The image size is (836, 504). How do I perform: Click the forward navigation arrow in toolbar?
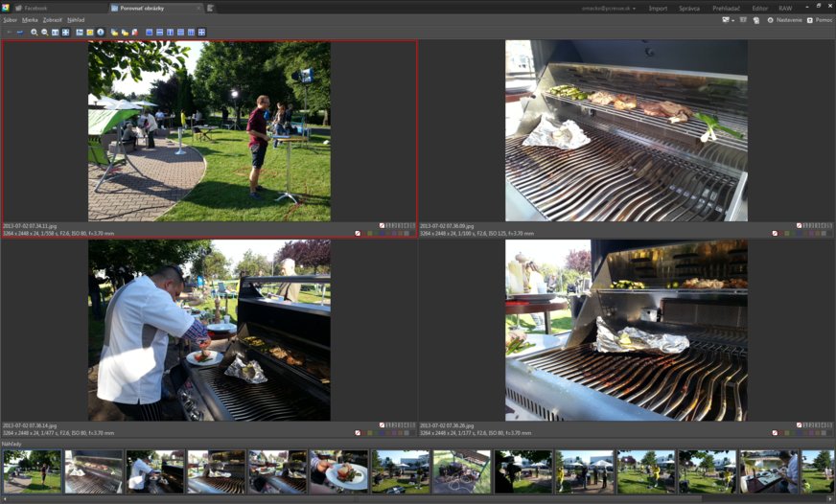point(19,32)
